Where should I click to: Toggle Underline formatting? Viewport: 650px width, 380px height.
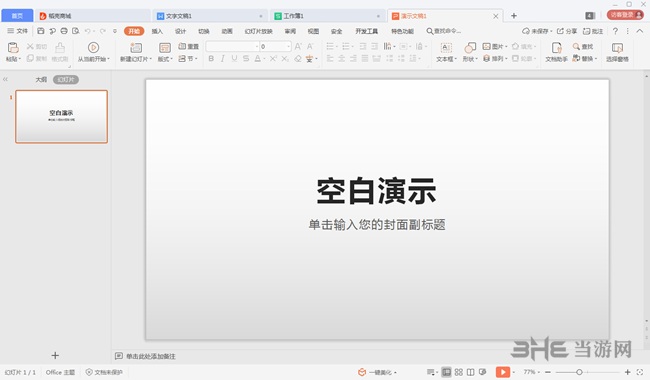pyautogui.click(x=234, y=59)
